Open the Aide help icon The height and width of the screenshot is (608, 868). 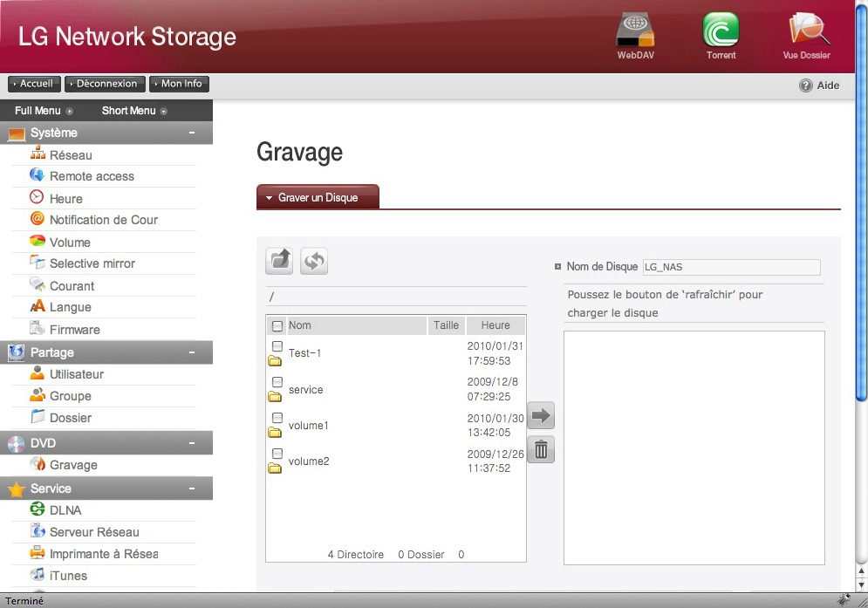coord(806,85)
